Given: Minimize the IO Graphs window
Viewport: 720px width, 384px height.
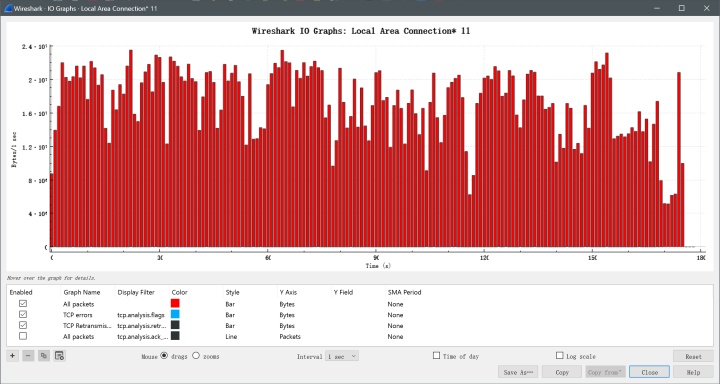Looking at the screenshot, I should coord(657,8).
